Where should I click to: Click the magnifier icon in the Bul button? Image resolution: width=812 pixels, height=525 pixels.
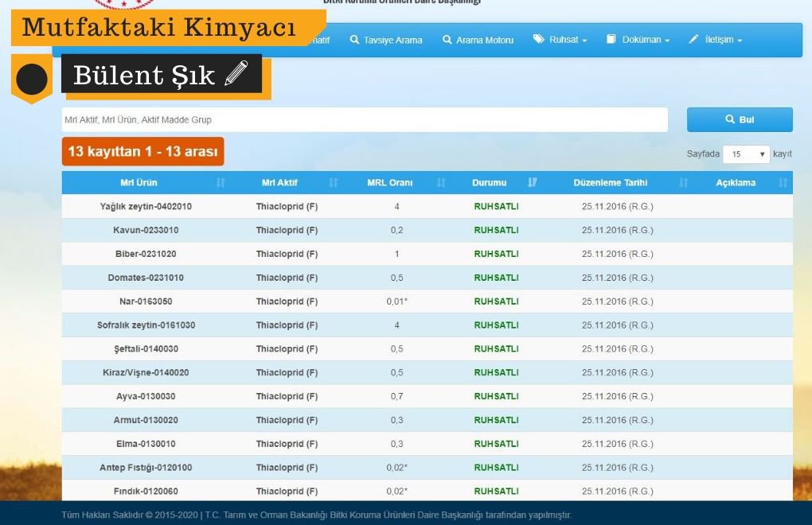click(x=730, y=119)
